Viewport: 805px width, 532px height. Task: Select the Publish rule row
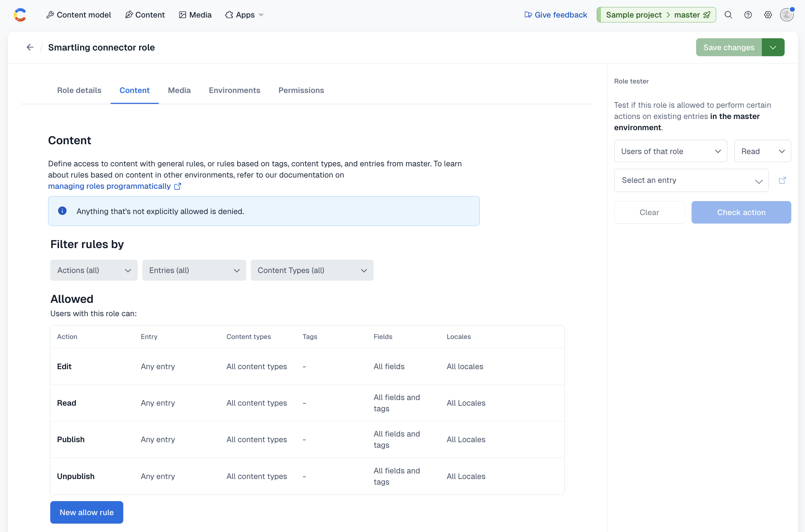click(307, 439)
